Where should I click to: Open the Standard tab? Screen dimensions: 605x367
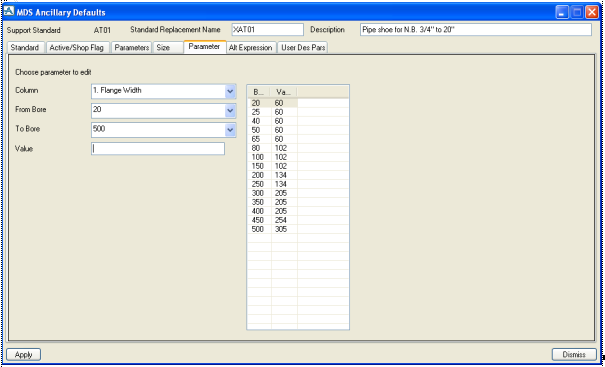25,47
